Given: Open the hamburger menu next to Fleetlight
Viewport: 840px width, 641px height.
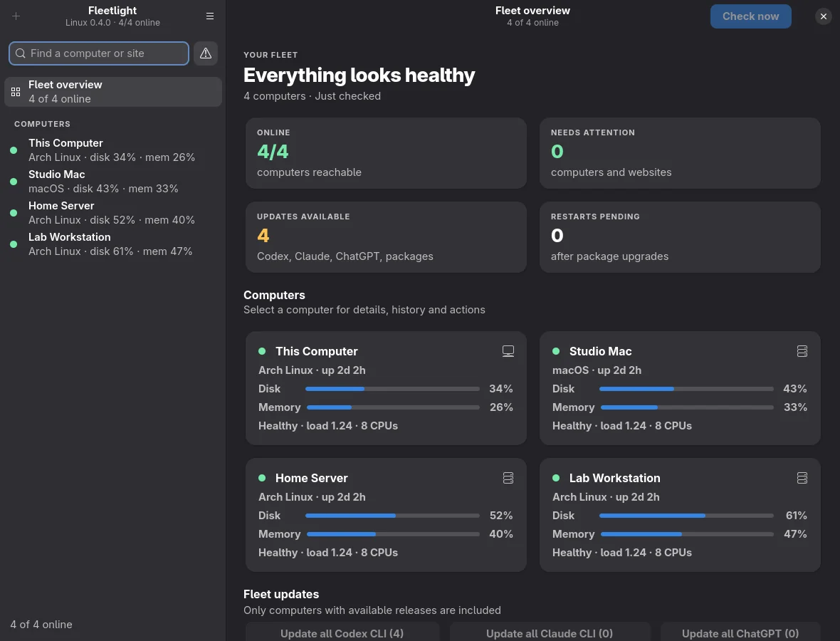Looking at the screenshot, I should (210, 16).
